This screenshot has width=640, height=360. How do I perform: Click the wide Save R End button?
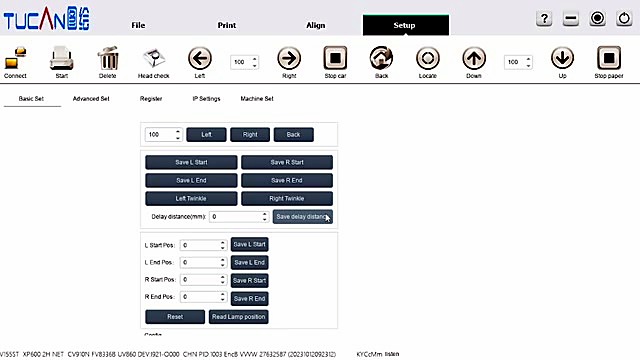point(287,180)
